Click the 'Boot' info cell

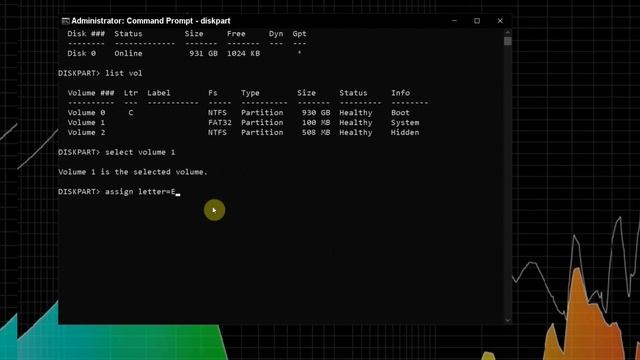point(400,113)
